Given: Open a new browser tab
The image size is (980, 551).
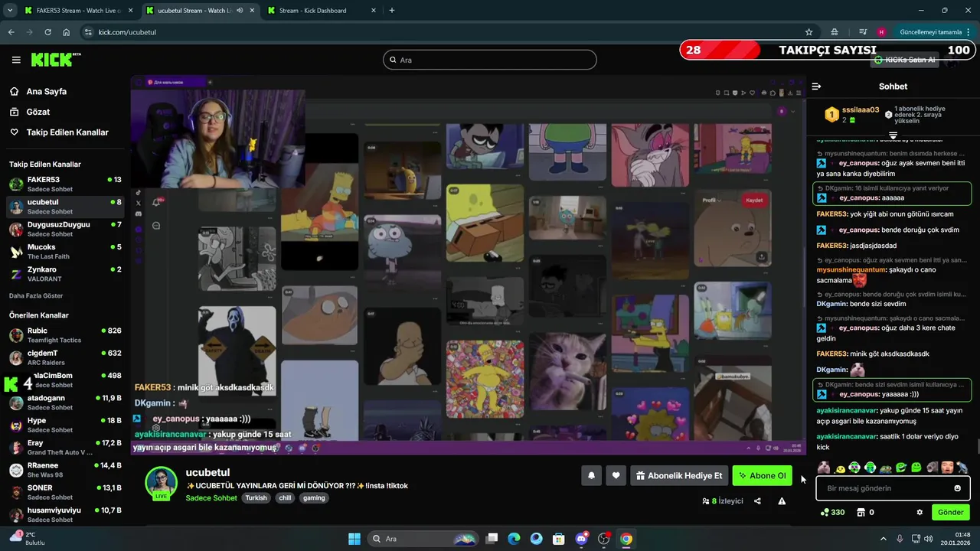Looking at the screenshot, I should tap(392, 11).
